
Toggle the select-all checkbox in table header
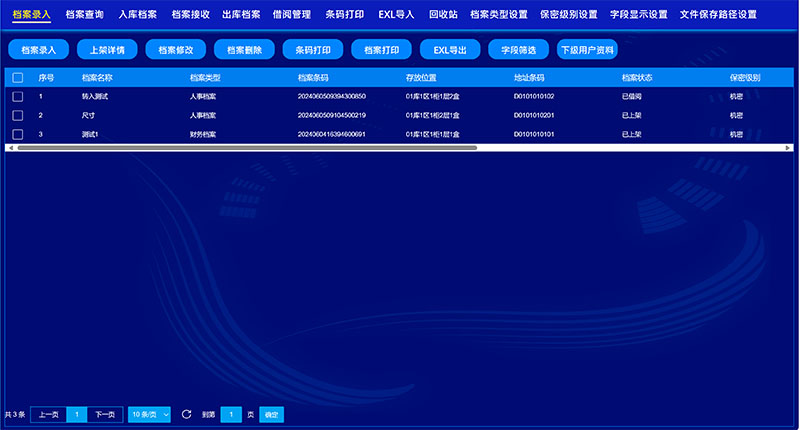[x=18, y=77]
